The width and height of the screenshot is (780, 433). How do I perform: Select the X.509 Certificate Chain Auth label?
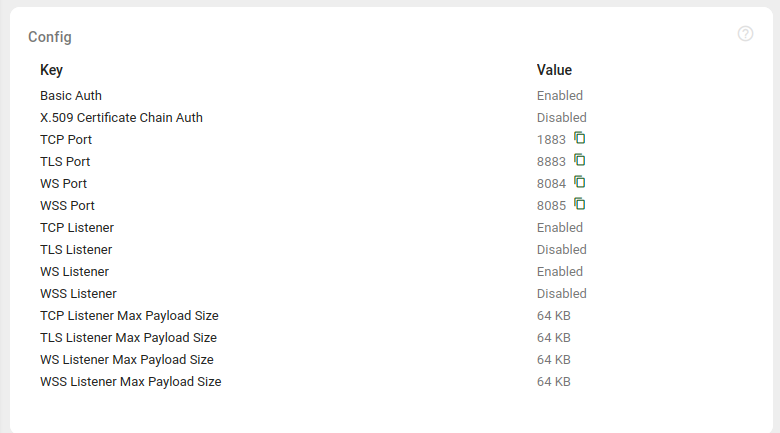click(121, 118)
